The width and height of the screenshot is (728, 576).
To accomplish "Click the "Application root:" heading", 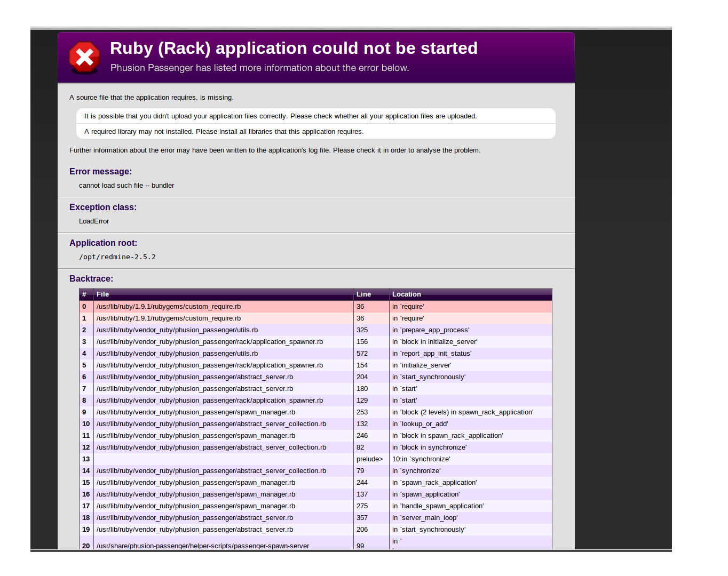I will 103,243.
